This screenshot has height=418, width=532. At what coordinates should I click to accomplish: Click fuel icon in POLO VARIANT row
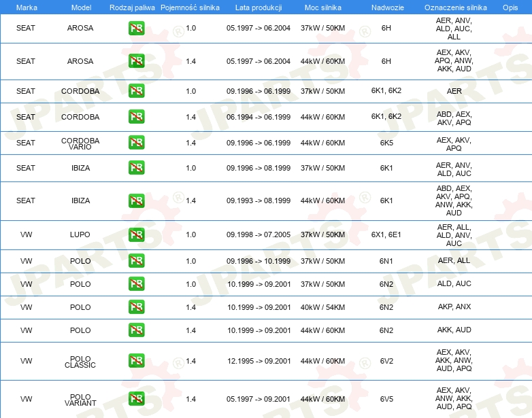[136, 399]
